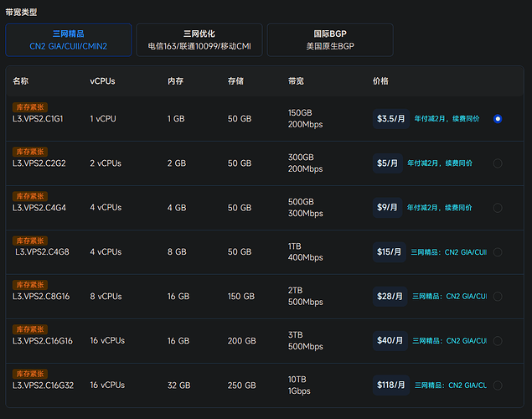Click the plan name L3.VPS2.C16G16
The image size is (532, 419).
point(43,340)
